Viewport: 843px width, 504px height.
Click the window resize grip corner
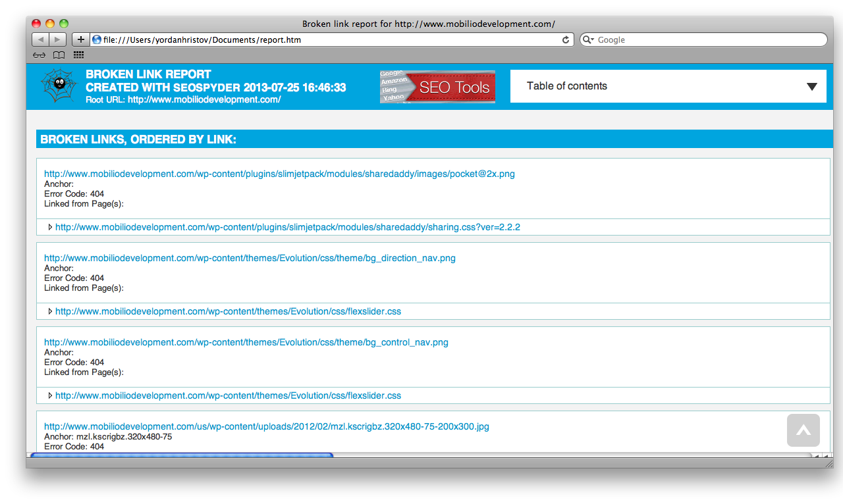click(x=829, y=463)
